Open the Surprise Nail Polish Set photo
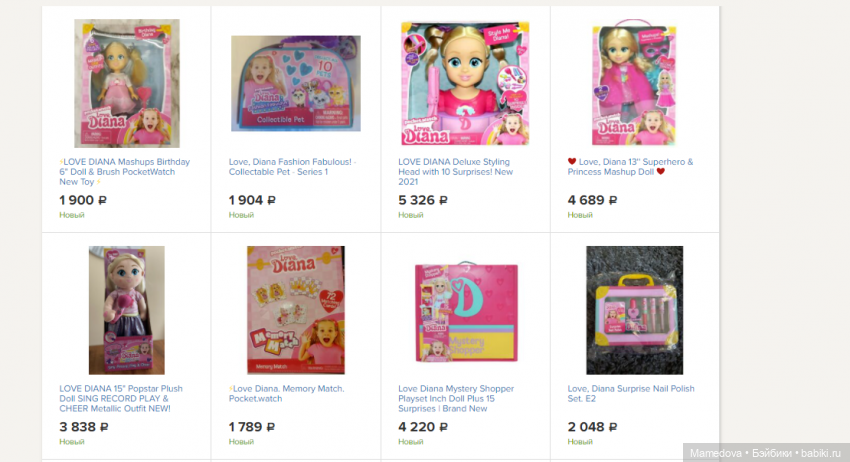The width and height of the screenshot is (850, 462). [x=634, y=310]
